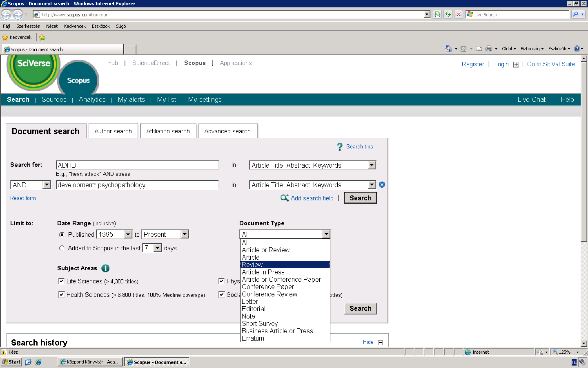Click the Register link
The image size is (588, 368).
coord(473,64)
